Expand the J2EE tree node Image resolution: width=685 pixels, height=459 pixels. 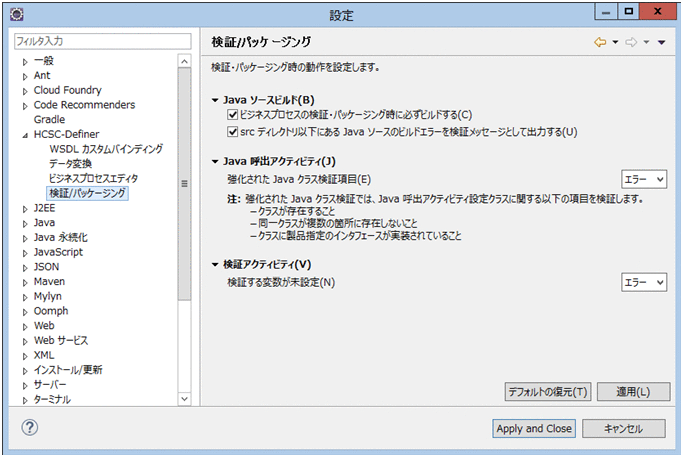pyautogui.click(x=25, y=209)
